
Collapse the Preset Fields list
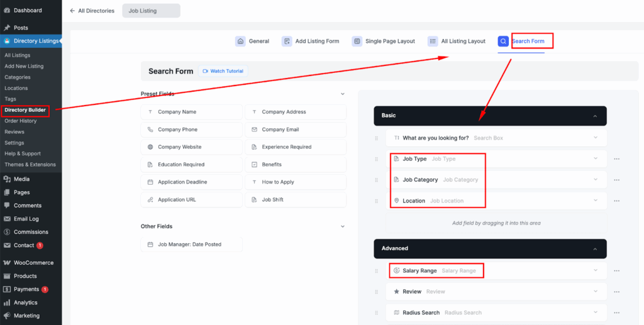(343, 94)
